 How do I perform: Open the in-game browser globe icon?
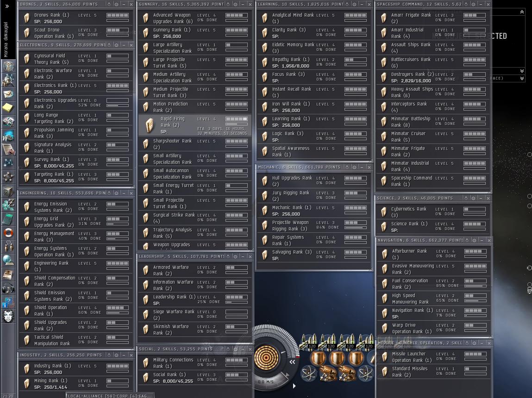coord(8,261)
